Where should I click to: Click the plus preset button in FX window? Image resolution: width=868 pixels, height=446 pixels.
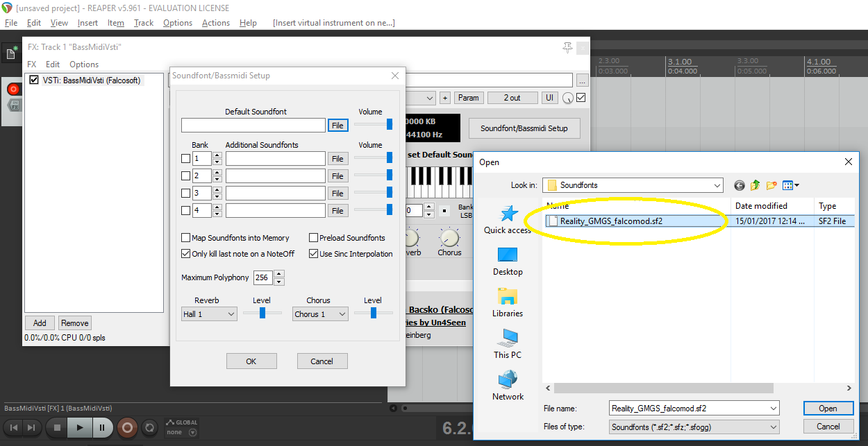444,98
